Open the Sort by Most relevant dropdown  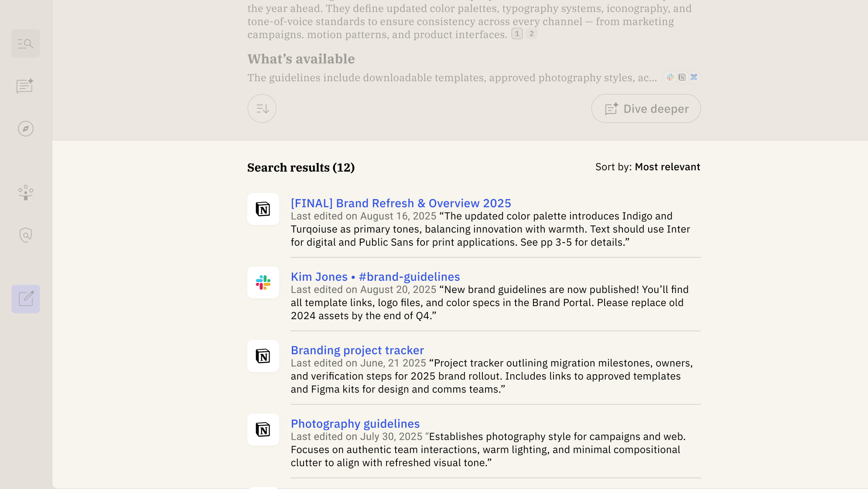point(647,167)
